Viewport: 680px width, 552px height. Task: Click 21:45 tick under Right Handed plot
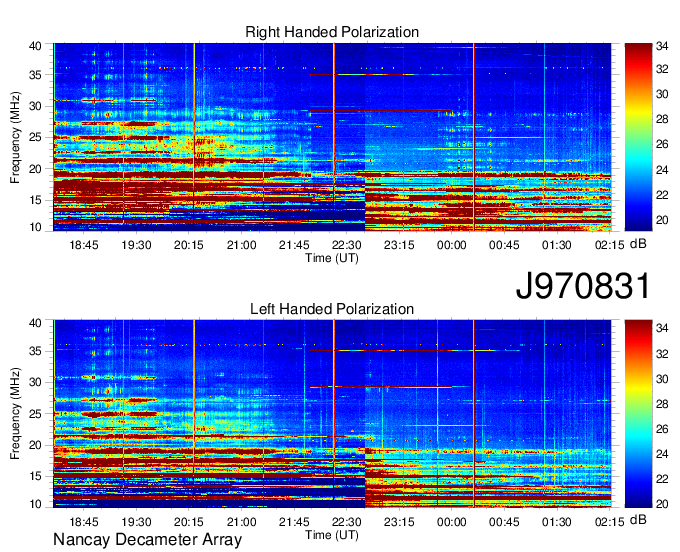click(294, 245)
